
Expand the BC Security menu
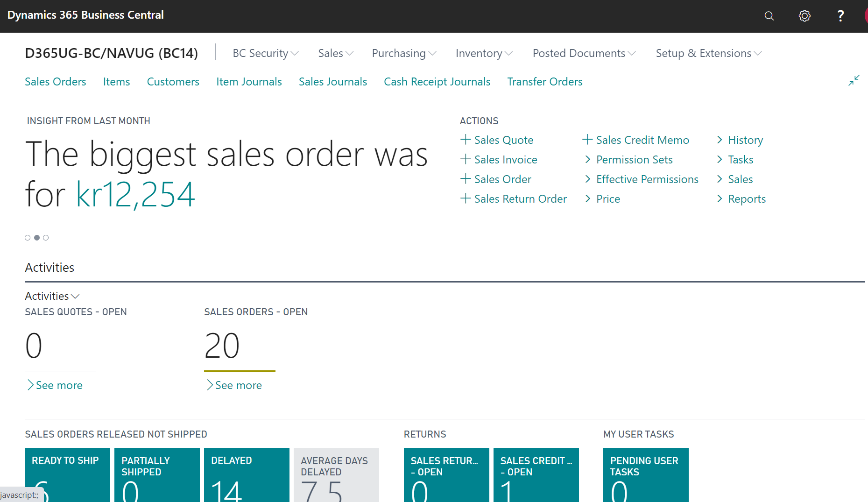point(266,53)
